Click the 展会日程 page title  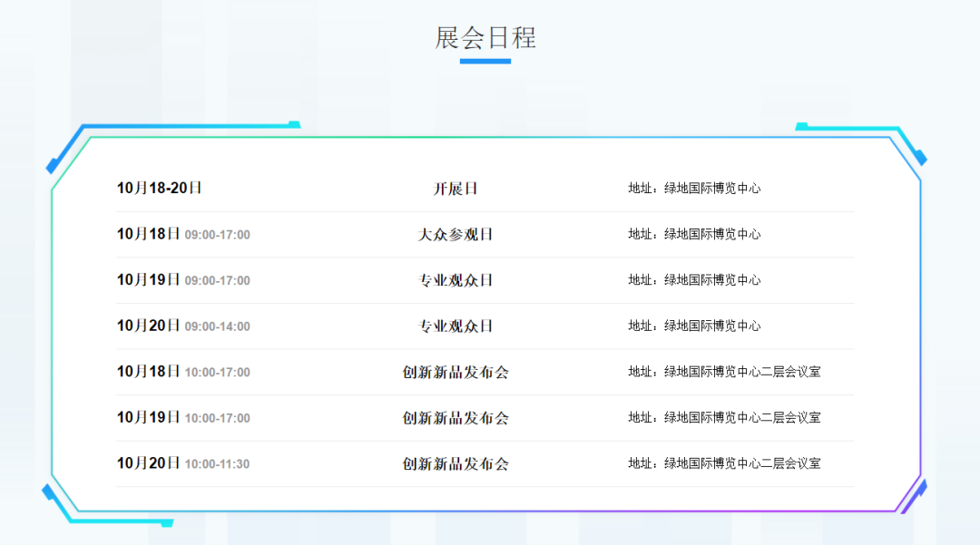[x=485, y=38]
